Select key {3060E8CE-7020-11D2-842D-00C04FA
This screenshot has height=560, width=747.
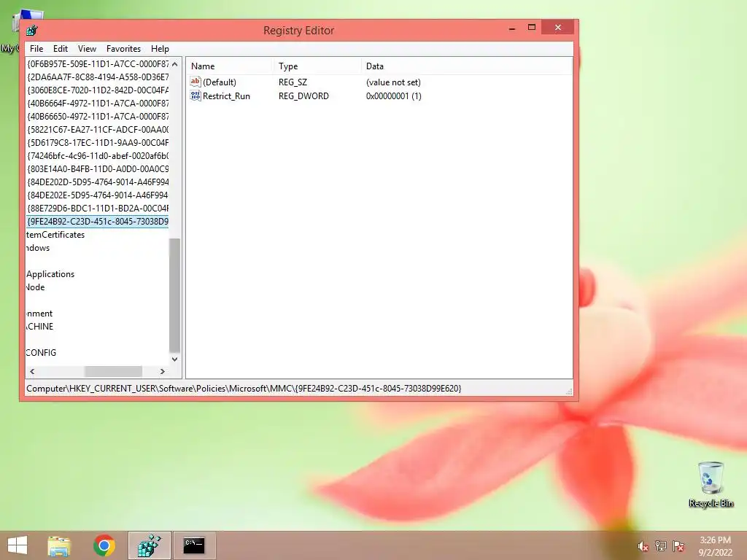tap(98, 90)
